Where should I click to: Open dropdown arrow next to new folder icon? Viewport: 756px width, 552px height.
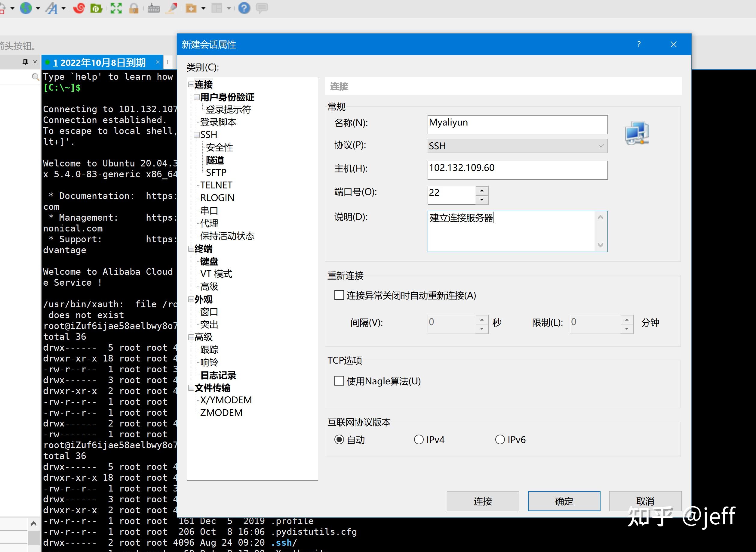[203, 8]
